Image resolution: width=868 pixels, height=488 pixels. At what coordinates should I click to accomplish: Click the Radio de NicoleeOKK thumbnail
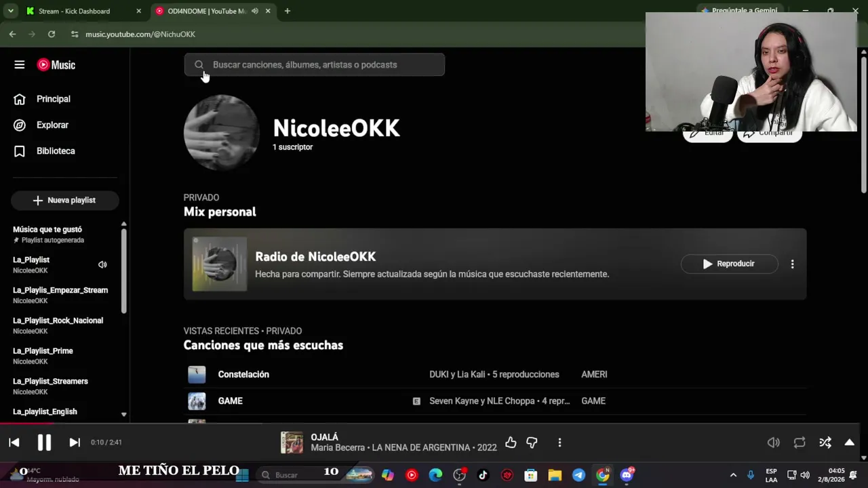point(220,264)
